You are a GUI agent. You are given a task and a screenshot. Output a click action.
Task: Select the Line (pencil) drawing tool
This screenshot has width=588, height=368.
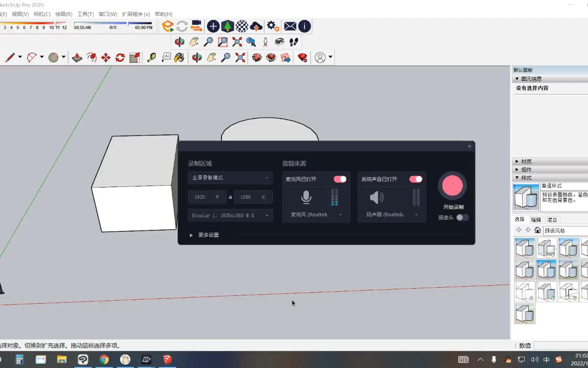click(x=9, y=57)
